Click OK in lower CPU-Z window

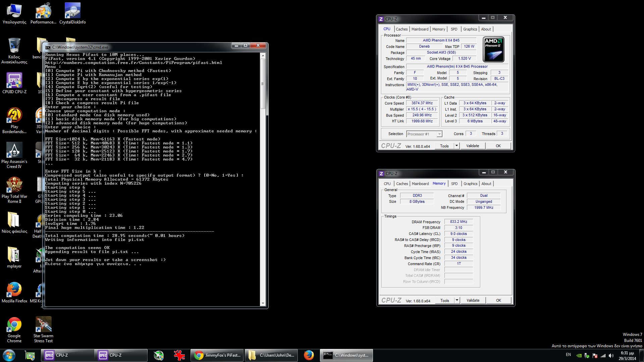[498, 300]
